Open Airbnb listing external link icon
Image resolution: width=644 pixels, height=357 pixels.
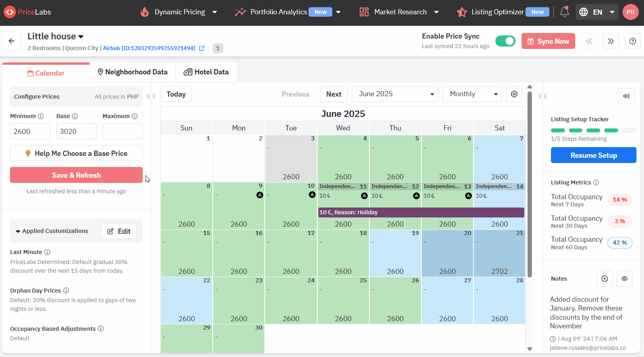click(202, 48)
